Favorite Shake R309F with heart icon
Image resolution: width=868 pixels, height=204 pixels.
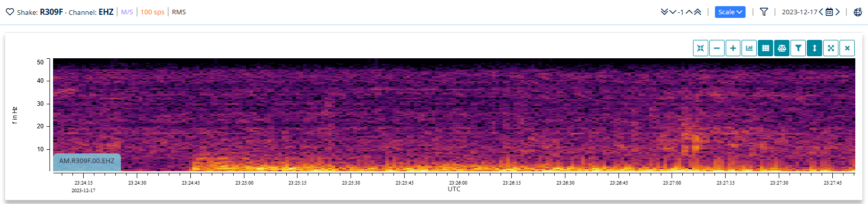coord(10,12)
